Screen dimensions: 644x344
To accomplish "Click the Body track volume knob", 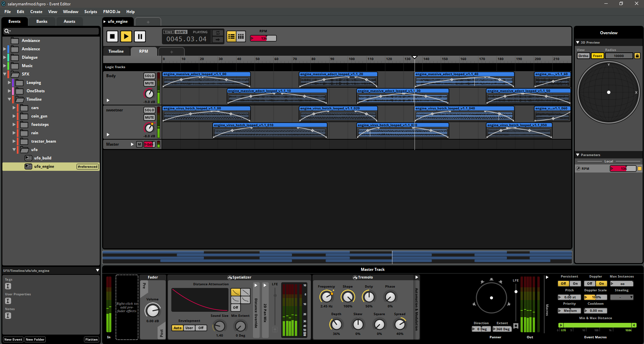I will tap(149, 94).
